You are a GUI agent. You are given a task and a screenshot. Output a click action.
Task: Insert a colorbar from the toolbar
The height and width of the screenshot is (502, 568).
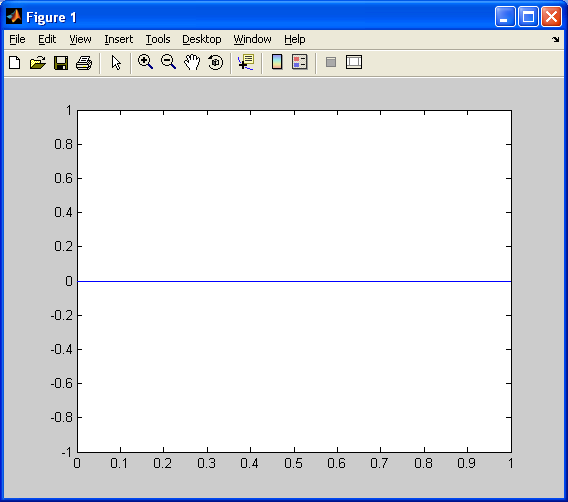click(277, 62)
